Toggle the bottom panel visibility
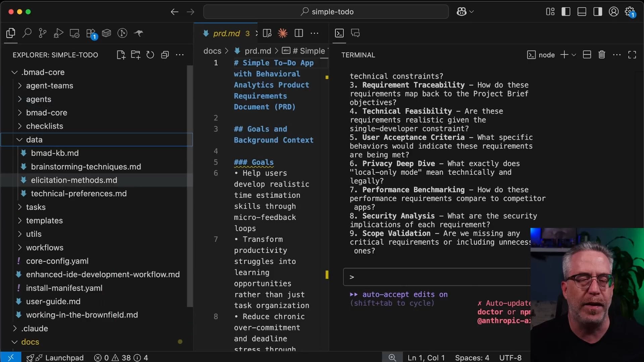The height and width of the screenshot is (362, 644). (x=582, y=12)
